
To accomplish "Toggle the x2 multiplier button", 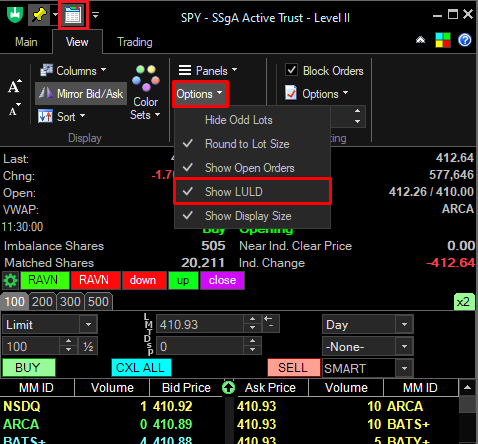I will (x=464, y=302).
